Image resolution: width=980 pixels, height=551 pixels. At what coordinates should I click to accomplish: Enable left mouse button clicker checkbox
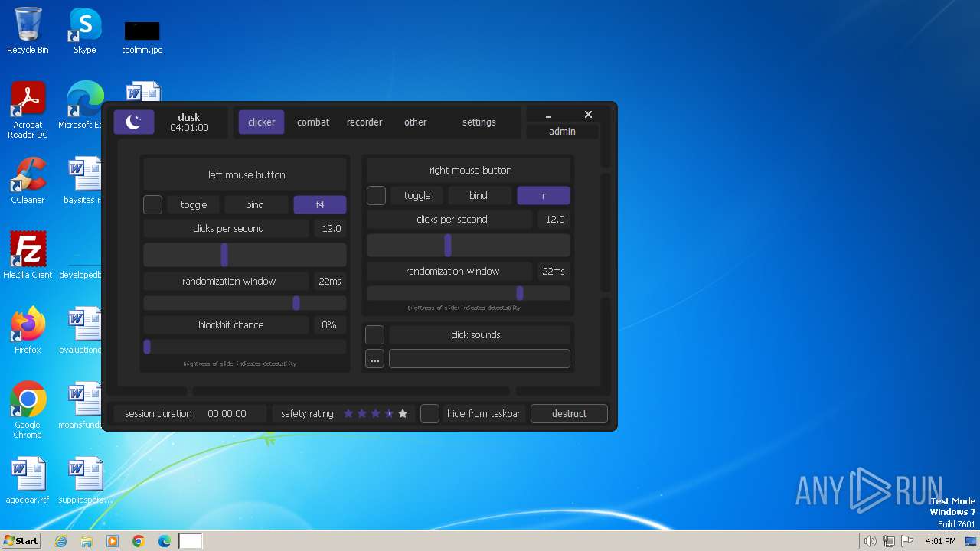(153, 204)
